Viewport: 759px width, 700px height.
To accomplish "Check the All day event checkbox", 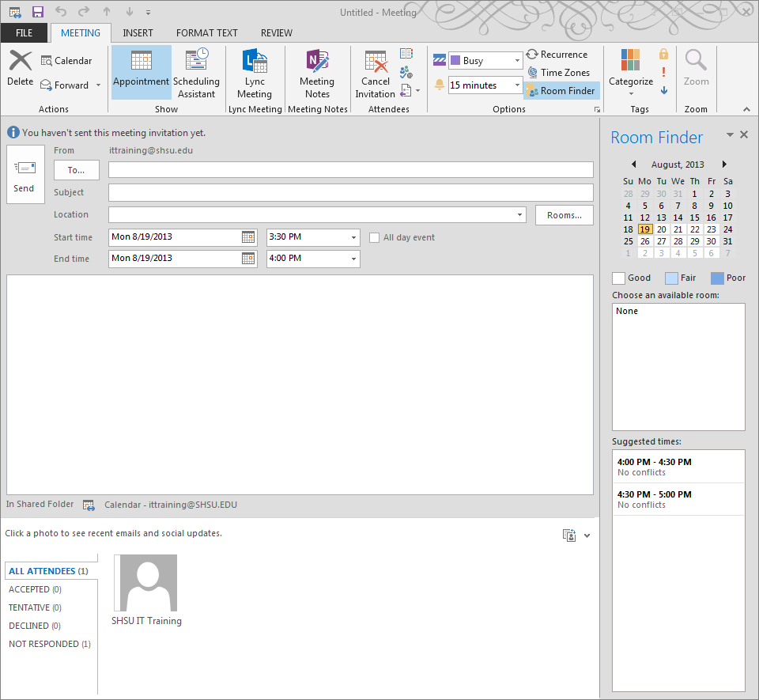I will tap(374, 238).
